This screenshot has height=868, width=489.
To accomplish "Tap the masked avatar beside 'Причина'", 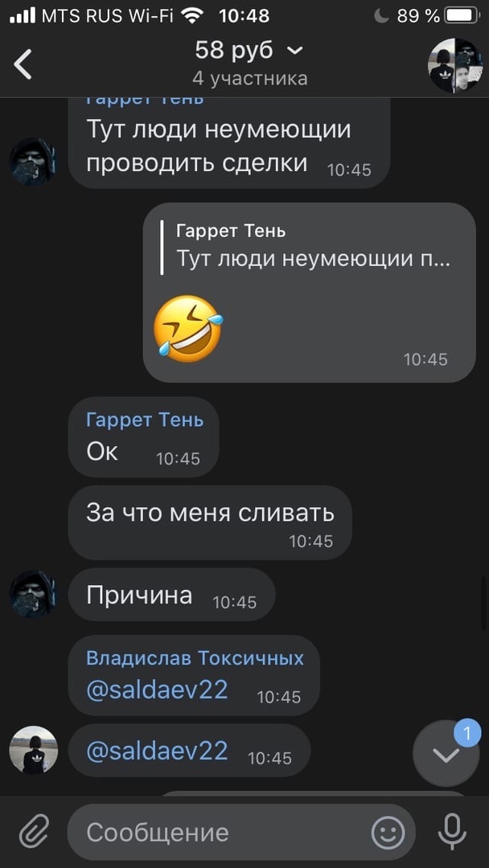I will [33, 595].
